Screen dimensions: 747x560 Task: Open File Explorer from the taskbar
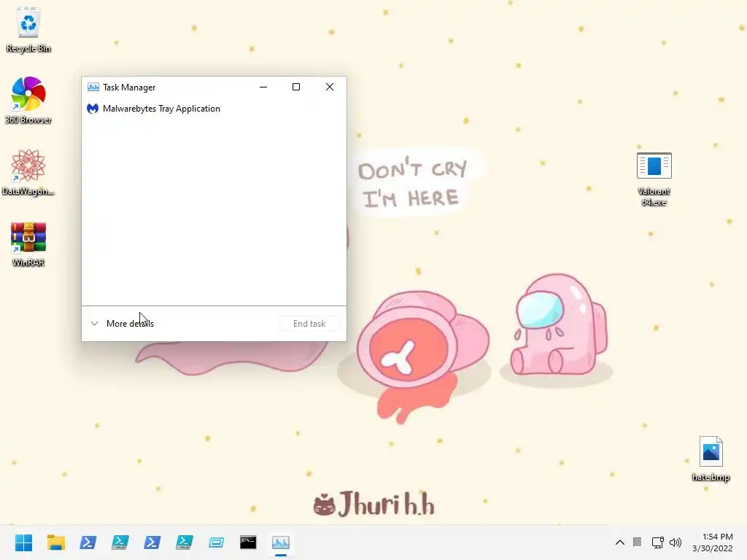(55, 542)
